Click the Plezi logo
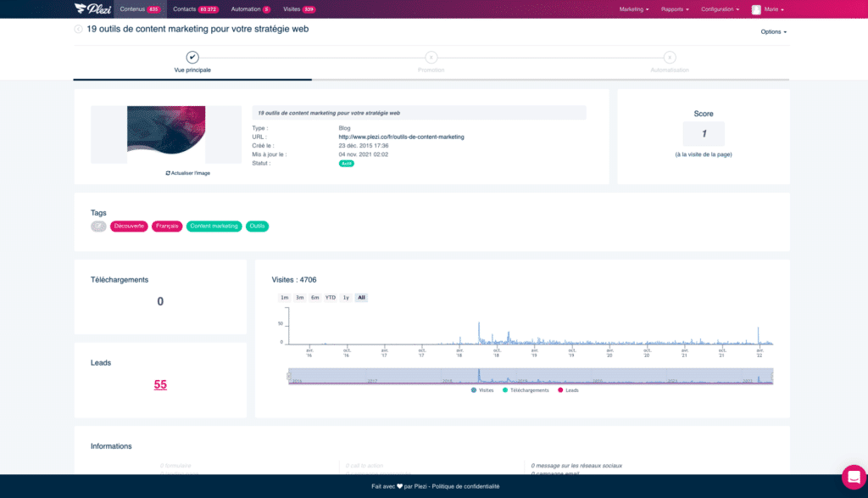This screenshot has width=868, height=498. 92,8
